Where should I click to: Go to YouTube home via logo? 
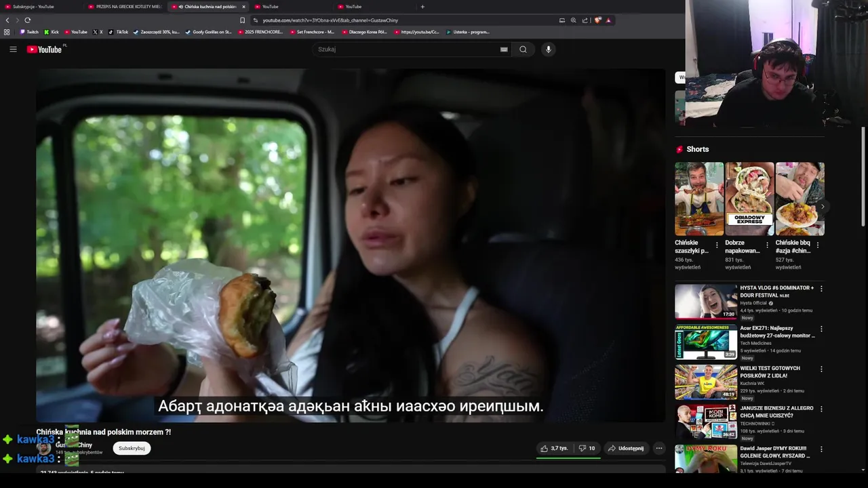click(44, 49)
